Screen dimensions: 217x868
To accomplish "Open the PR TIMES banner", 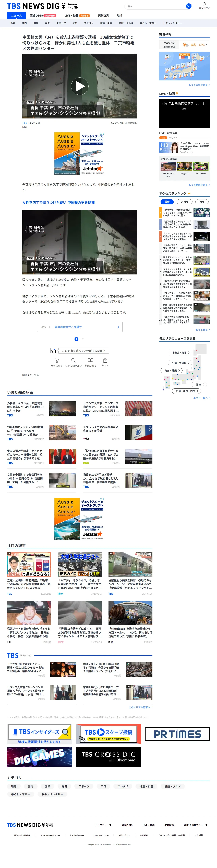I will click(x=177, y=734).
